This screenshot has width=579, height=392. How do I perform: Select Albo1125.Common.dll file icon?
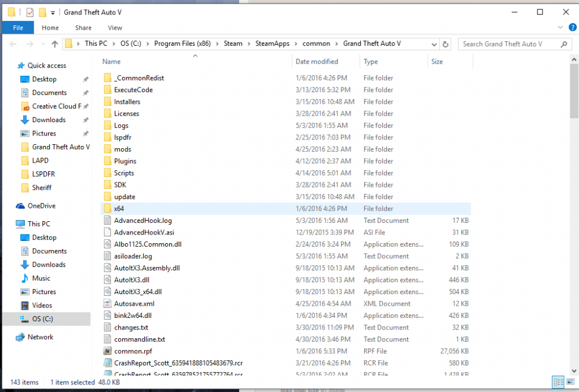pyautogui.click(x=108, y=244)
